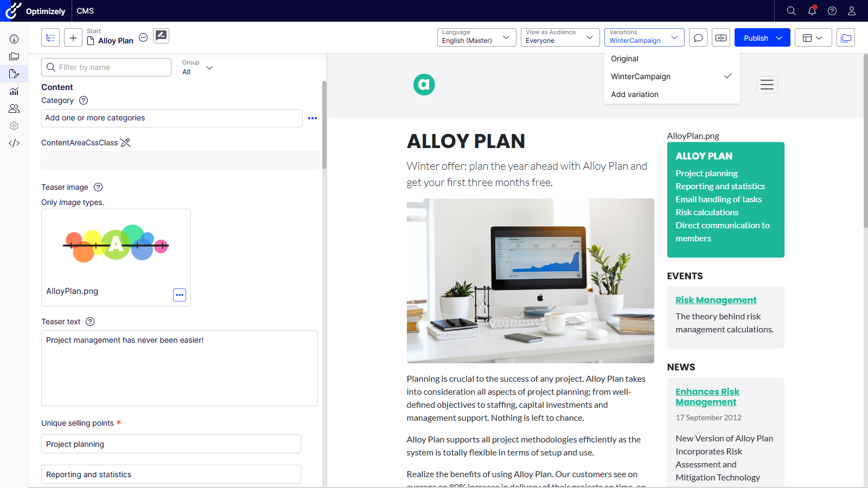Click the Unique selling points label
Viewport: 868px width, 488px height.
point(78,423)
